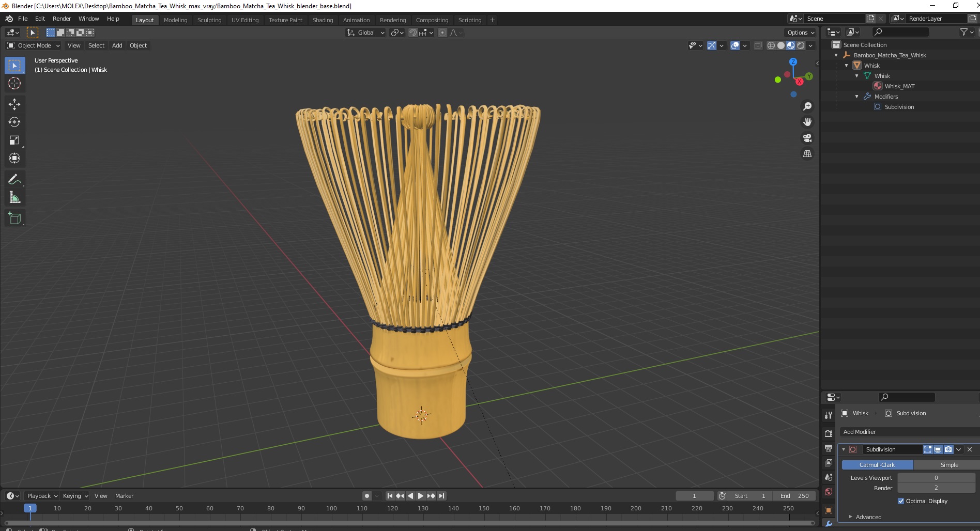The height and width of the screenshot is (531, 980).
Task: Open the Scene properties tab
Action: pos(829,477)
